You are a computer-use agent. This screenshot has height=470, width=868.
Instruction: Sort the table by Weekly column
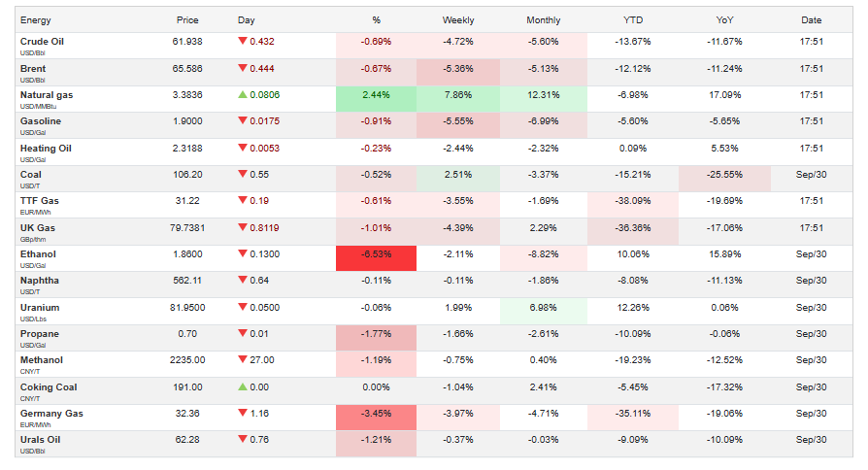coord(458,19)
